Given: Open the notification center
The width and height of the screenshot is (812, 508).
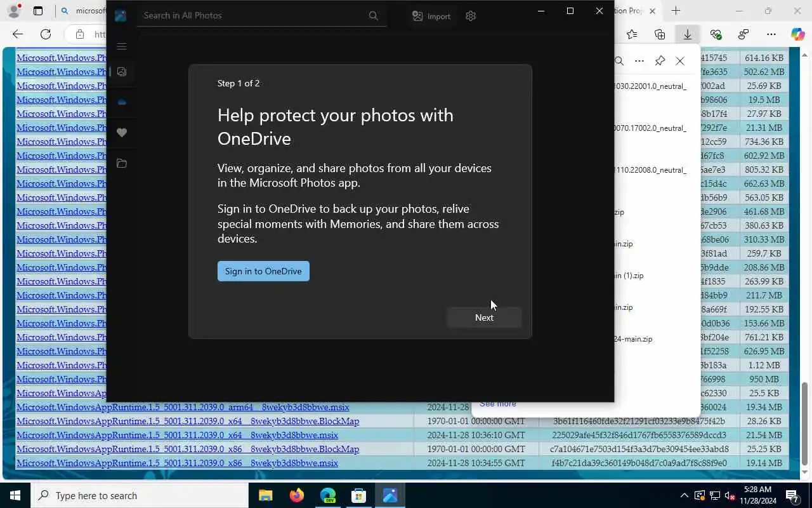Looking at the screenshot, I should (792, 495).
